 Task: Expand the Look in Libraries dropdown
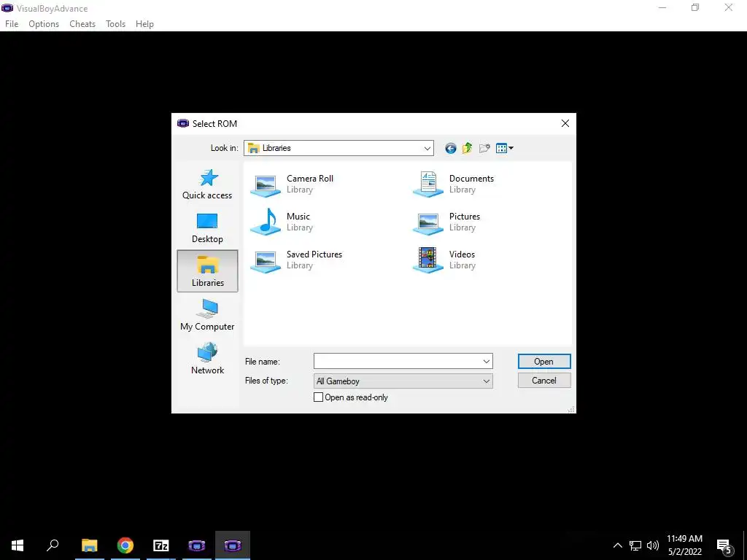pos(427,148)
